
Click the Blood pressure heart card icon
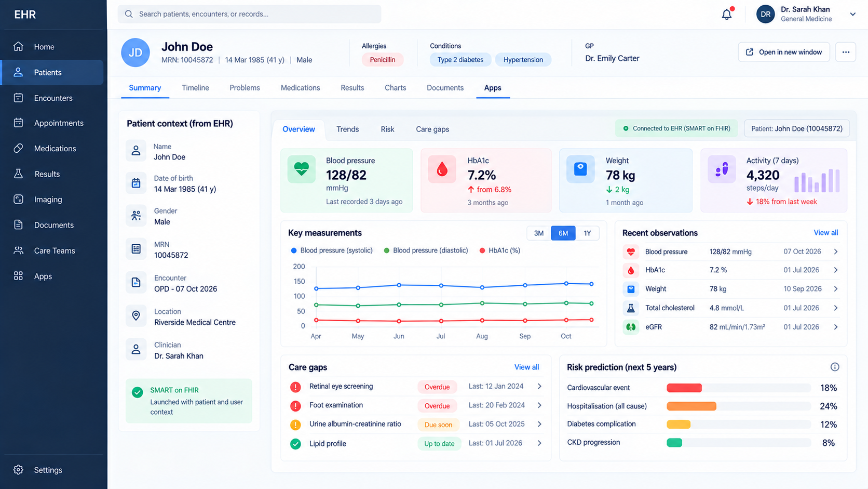click(x=302, y=169)
